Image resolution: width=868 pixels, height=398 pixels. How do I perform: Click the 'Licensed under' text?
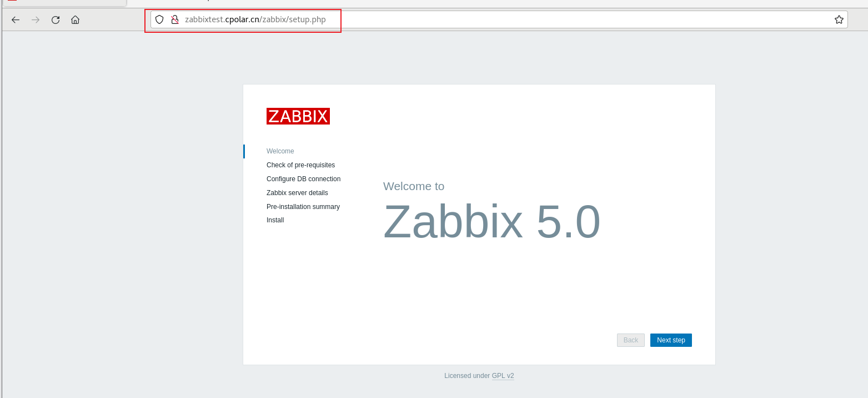coord(467,376)
